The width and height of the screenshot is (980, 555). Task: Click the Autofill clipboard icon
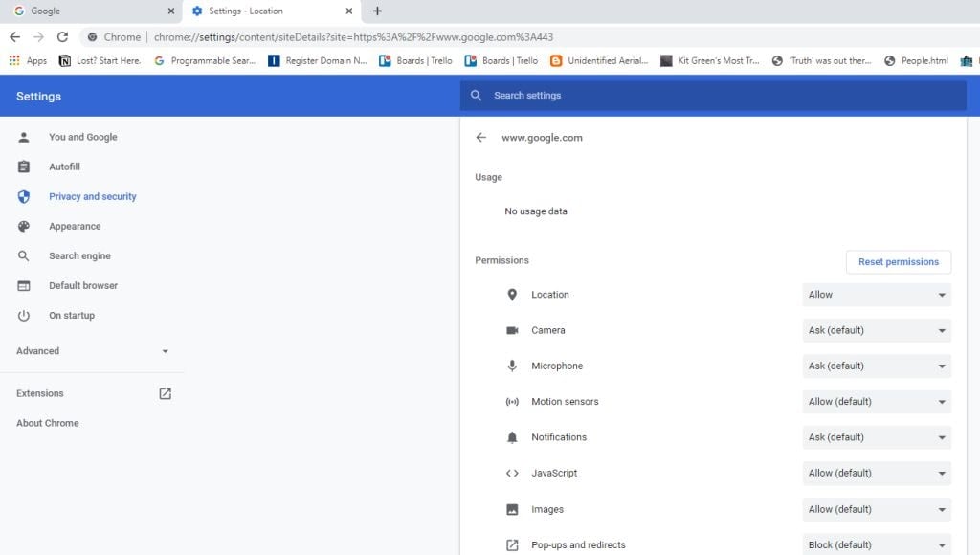point(24,166)
